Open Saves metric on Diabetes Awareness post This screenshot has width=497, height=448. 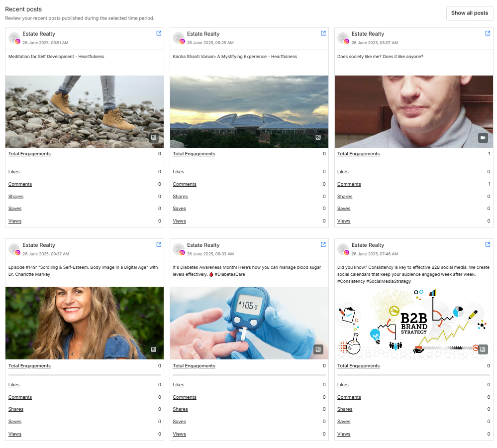tap(180, 422)
